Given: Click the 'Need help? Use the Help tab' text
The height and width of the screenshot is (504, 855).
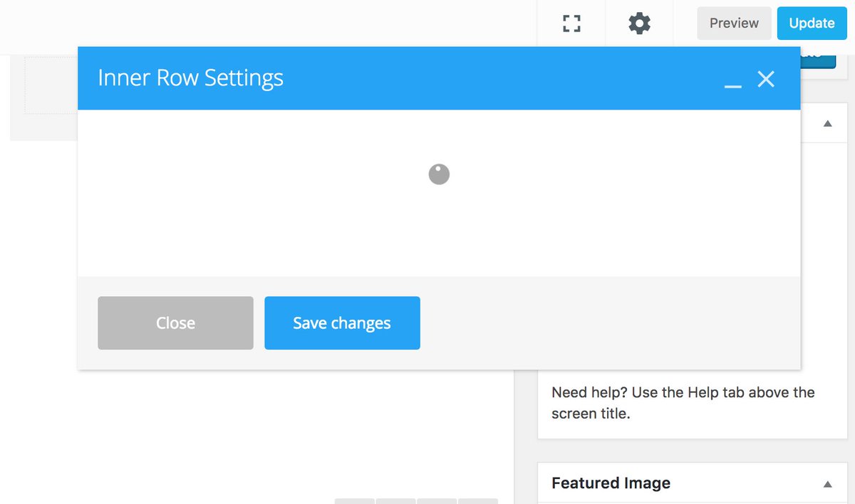Looking at the screenshot, I should [x=683, y=402].
